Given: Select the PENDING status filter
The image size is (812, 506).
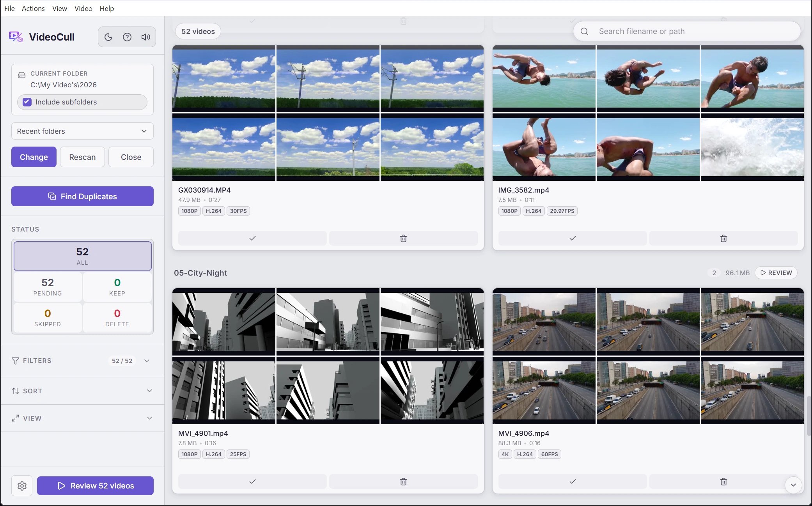Looking at the screenshot, I should (48, 287).
